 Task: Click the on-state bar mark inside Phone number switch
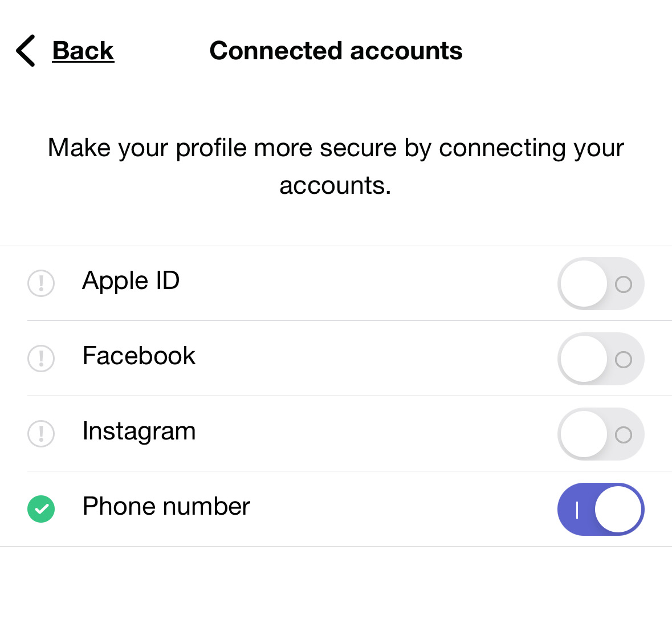(x=577, y=510)
